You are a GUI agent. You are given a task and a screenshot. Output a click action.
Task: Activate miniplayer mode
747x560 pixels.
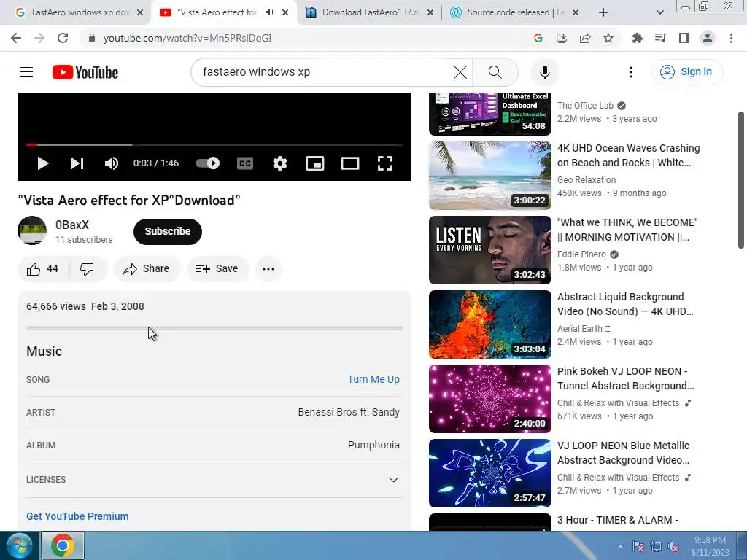point(315,163)
